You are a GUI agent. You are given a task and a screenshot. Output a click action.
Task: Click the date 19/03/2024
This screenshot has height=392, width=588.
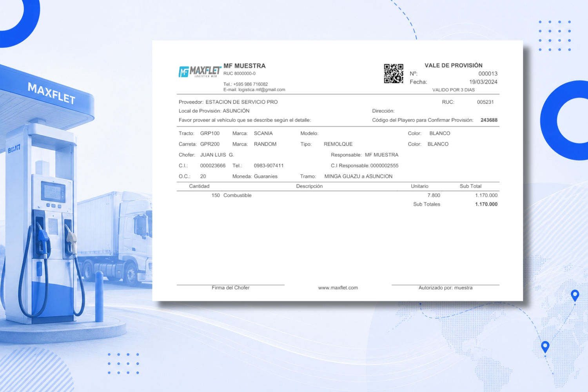[x=483, y=82]
